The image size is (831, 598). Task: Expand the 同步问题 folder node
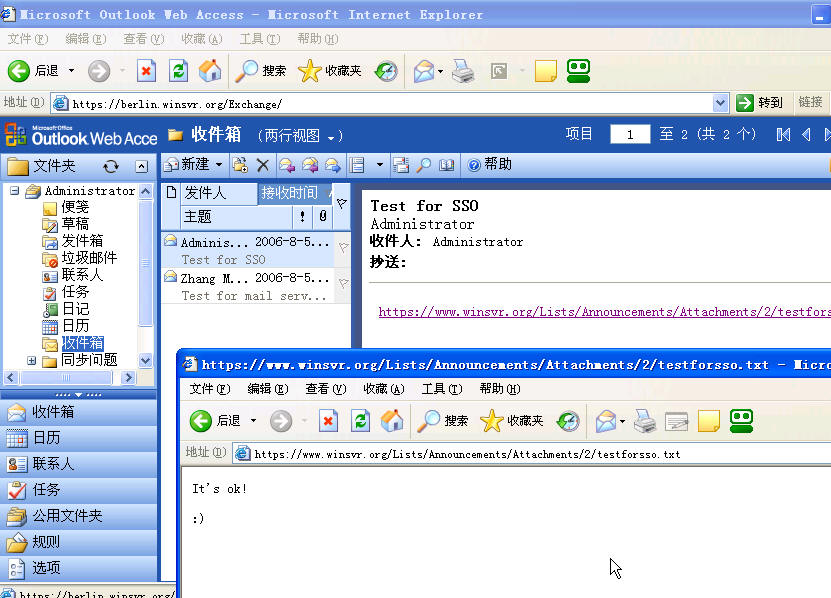click(32, 360)
